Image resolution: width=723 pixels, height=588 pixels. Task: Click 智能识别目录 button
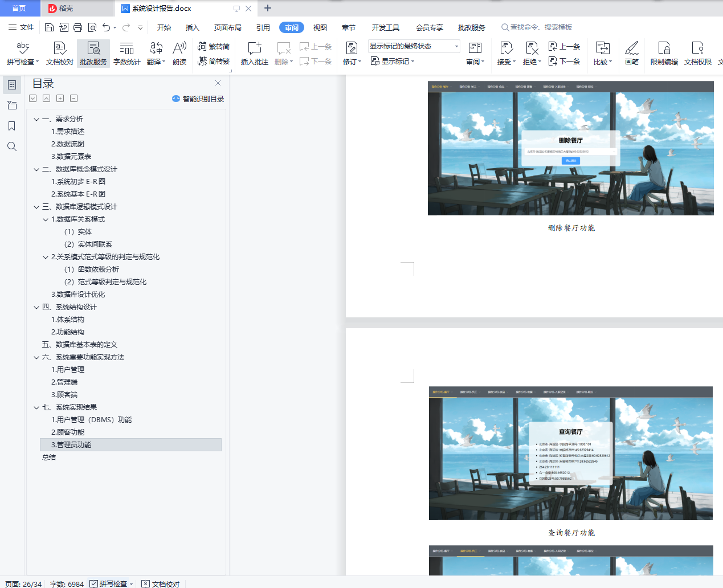coord(198,99)
